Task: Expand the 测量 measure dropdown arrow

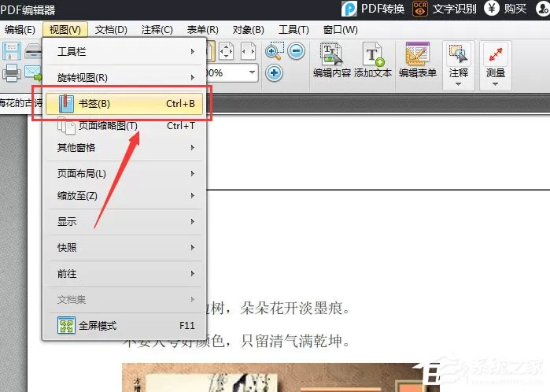Action: tap(495, 84)
